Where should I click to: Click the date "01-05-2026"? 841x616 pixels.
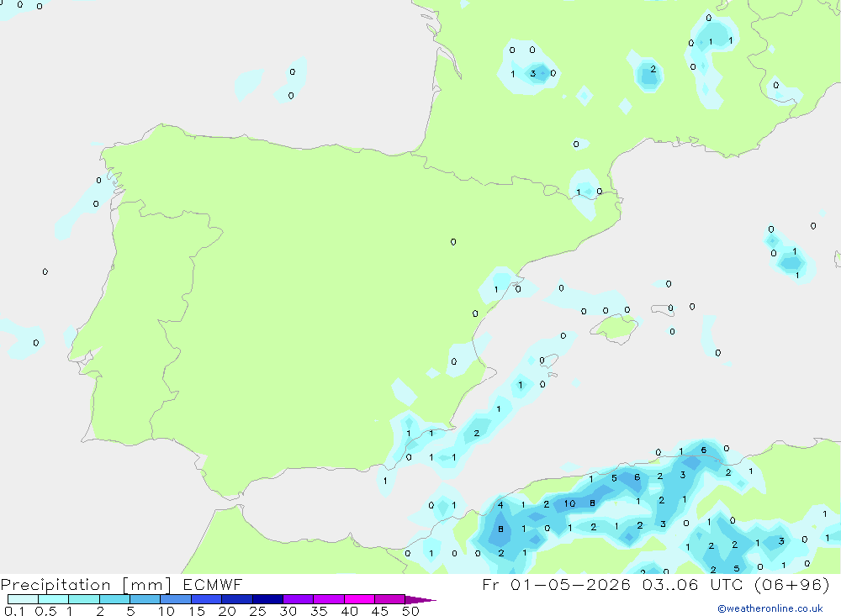(570, 584)
